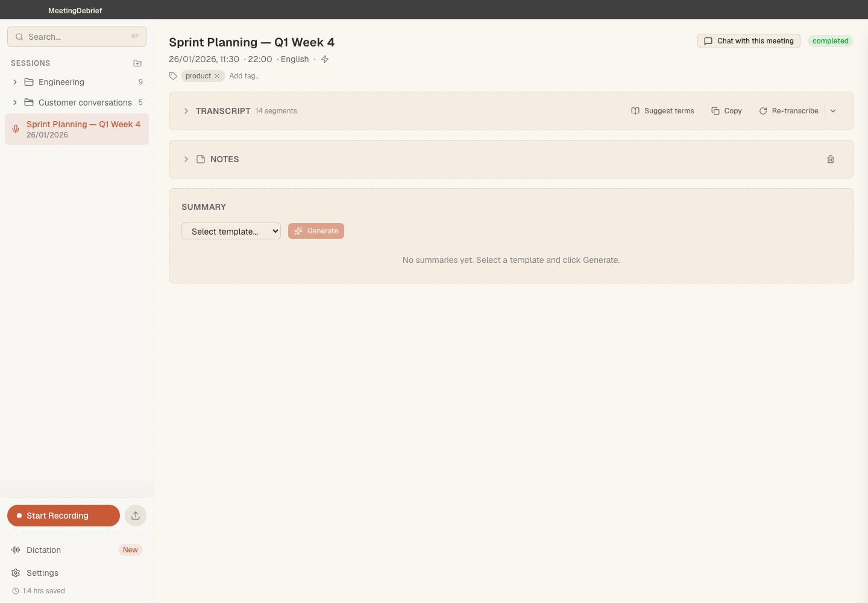Click the microphone icon of Sprint Planning session
The image size is (868, 603).
[x=16, y=129]
